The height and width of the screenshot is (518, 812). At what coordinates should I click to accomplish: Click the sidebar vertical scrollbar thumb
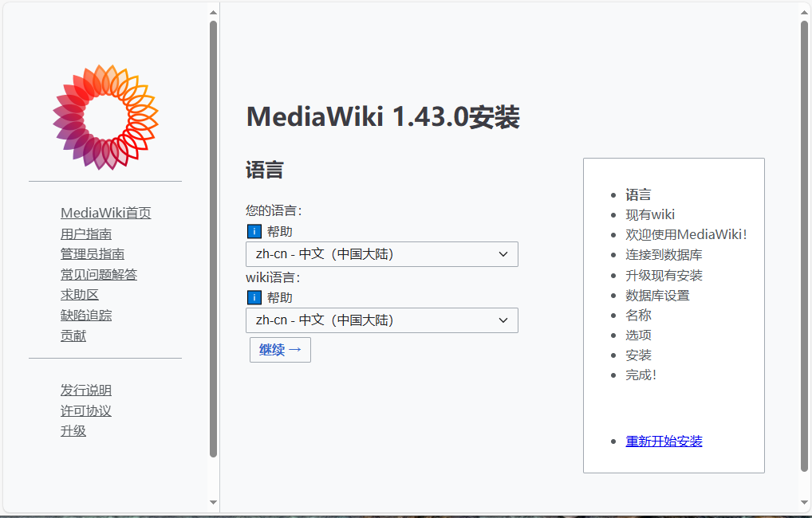(213, 239)
